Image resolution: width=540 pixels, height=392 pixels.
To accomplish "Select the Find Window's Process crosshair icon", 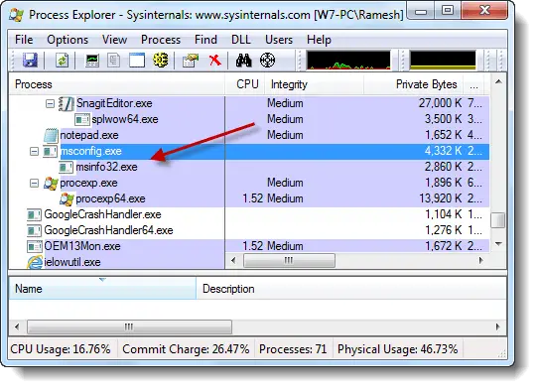I will (x=267, y=61).
